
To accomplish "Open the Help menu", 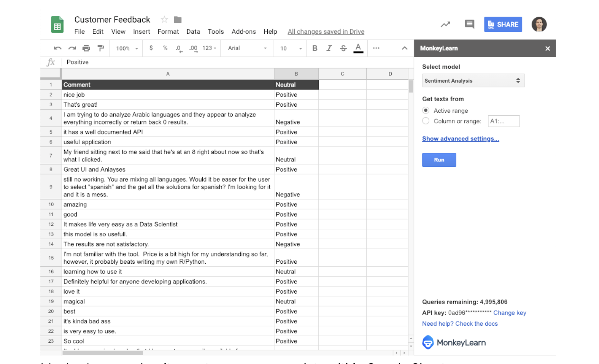I will click(x=270, y=31).
